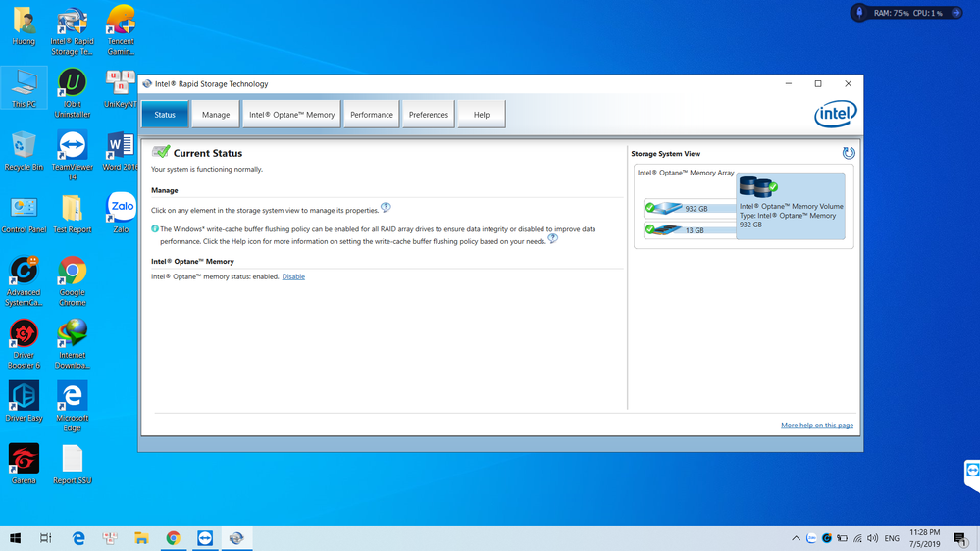Switch to the Intel Optane Memory tab

(x=291, y=115)
